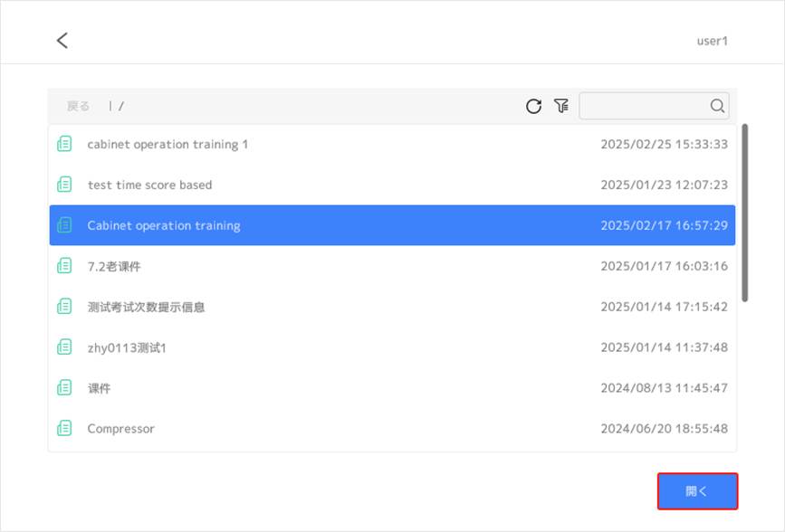Click the magnifier search icon
Screen dimensions: 785x532
click(717, 106)
